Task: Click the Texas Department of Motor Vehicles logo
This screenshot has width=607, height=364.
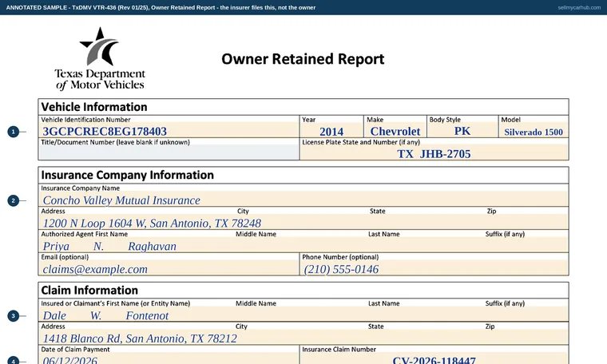Action: pyautogui.click(x=100, y=59)
